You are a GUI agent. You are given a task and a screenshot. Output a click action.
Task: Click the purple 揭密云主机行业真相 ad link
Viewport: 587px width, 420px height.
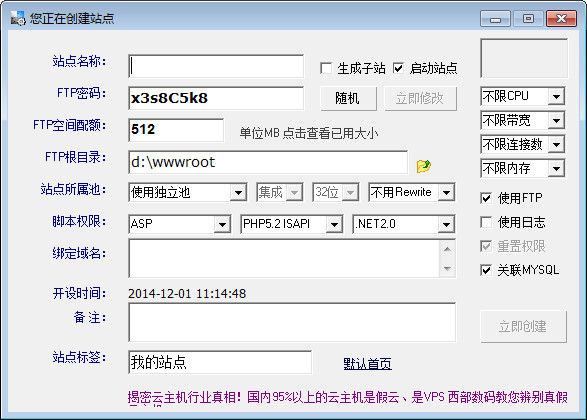[347, 397]
